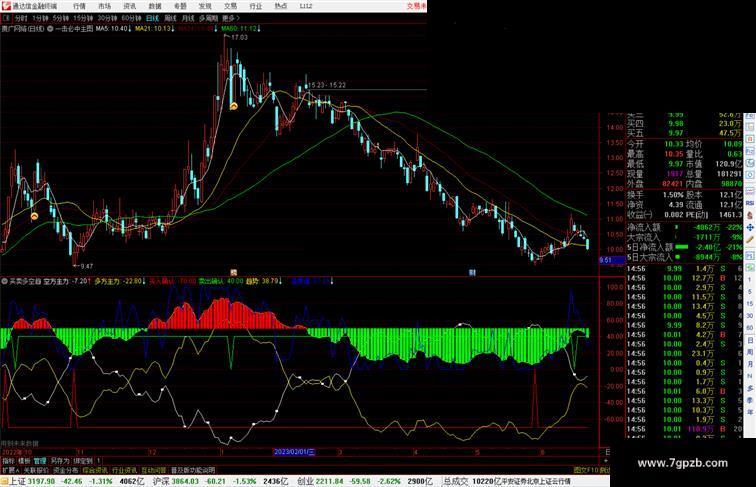Open the 互动问答 tab
756x487 pixels.
tap(154, 470)
